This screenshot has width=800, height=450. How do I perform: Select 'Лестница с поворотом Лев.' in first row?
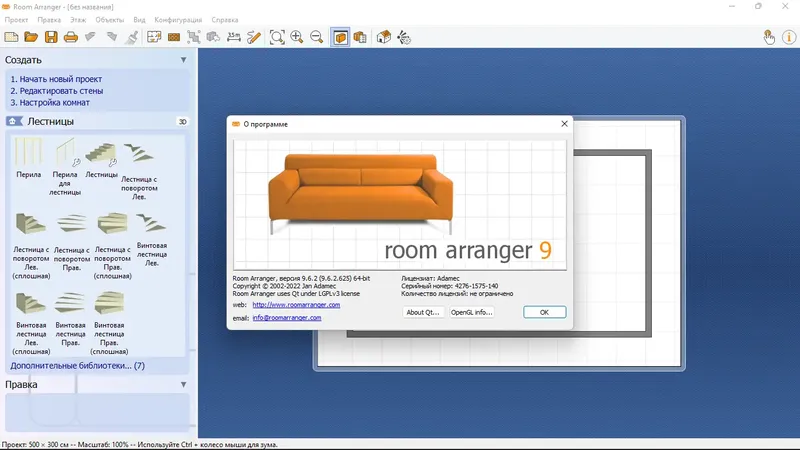pyautogui.click(x=139, y=170)
